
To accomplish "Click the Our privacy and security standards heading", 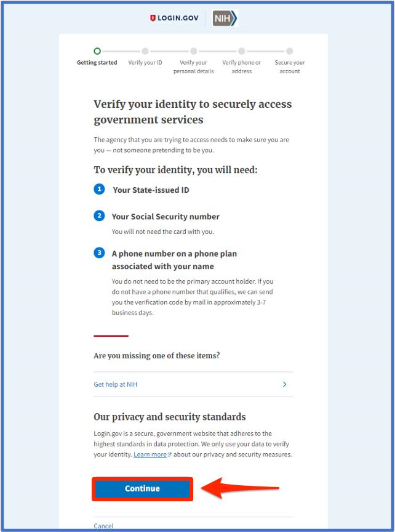I will [169, 417].
